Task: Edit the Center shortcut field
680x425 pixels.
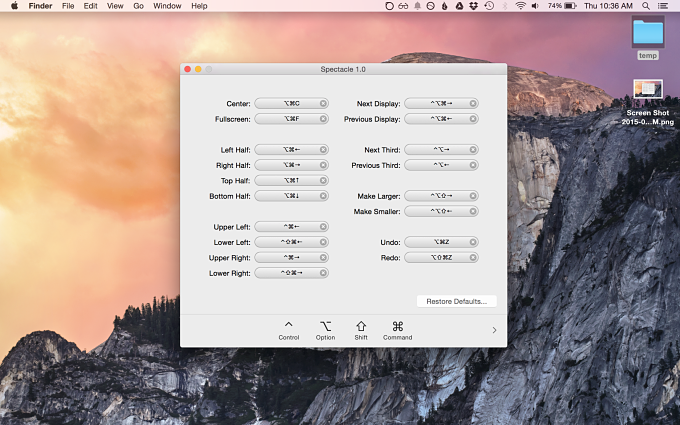Action: click(x=291, y=103)
